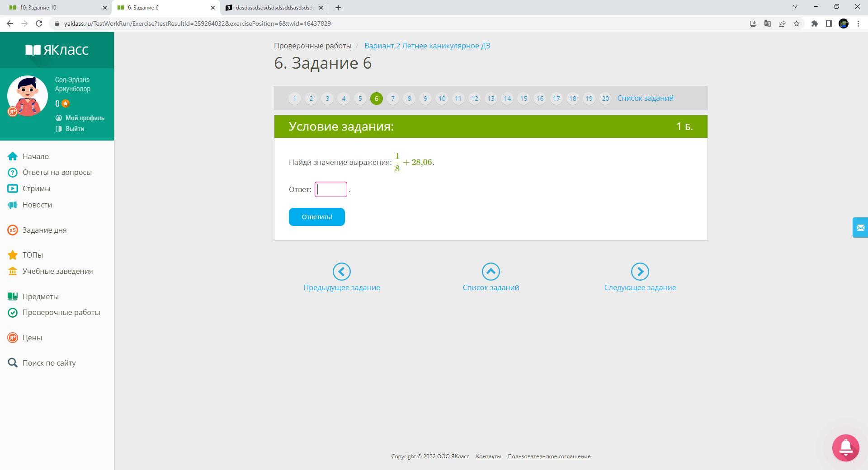The width and height of the screenshot is (868, 470).
Task: Open Задание дня in the sidebar
Action: coord(44,230)
